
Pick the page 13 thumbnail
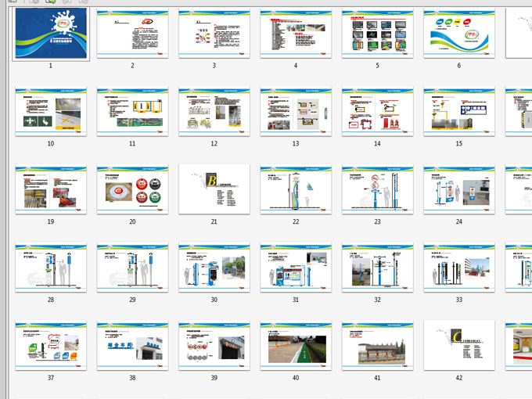tap(296, 111)
